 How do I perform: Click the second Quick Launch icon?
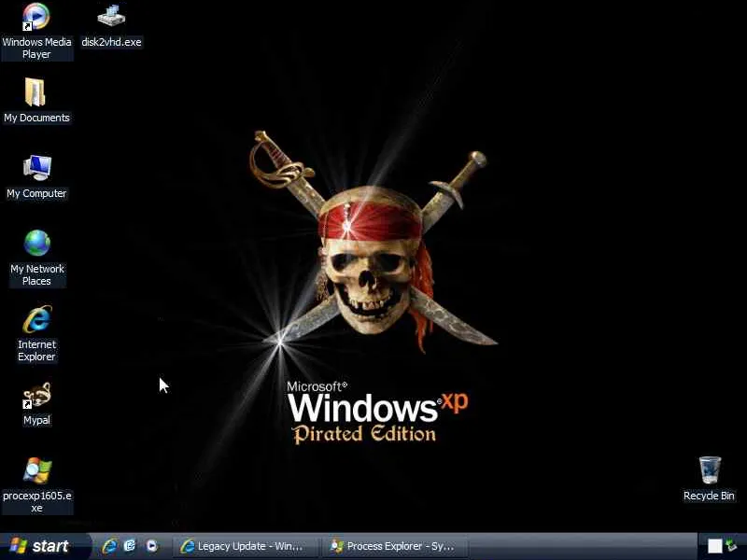130,546
